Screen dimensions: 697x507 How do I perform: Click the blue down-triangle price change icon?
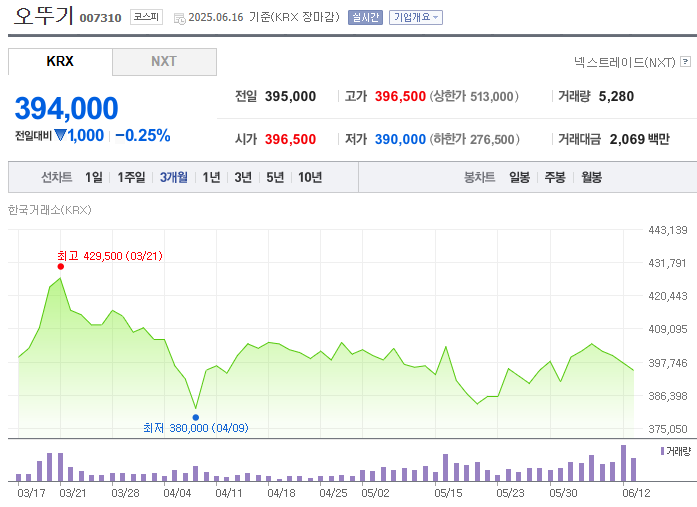pyautogui.click(x=60, y=135)
